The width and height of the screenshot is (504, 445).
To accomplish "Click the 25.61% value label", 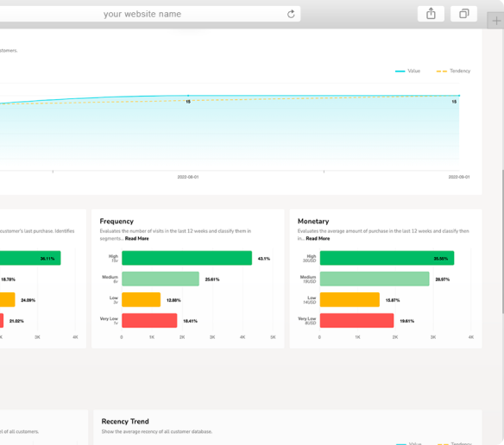I will click(x=212, y=279).
